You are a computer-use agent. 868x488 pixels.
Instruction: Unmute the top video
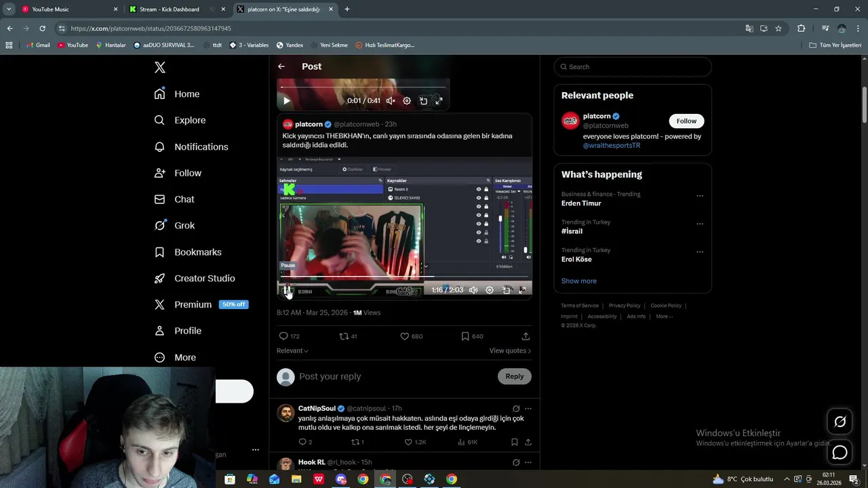tap(391, 100)
